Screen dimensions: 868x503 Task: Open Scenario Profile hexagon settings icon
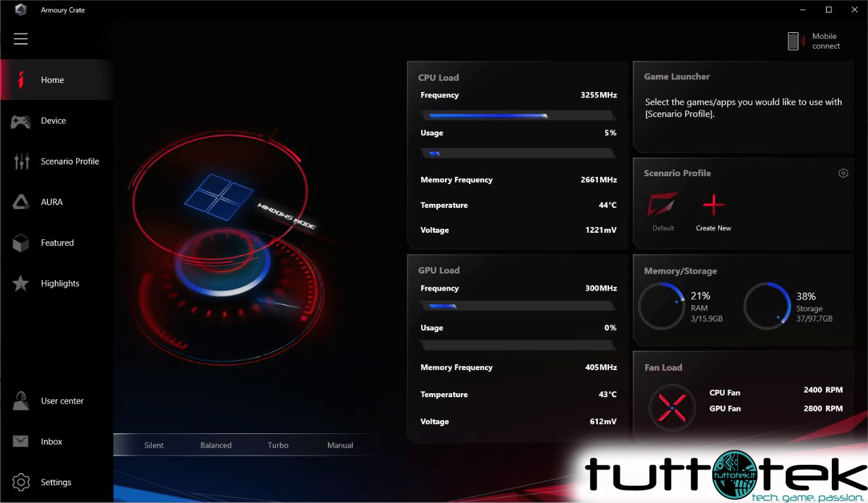[x=843, y=173]
